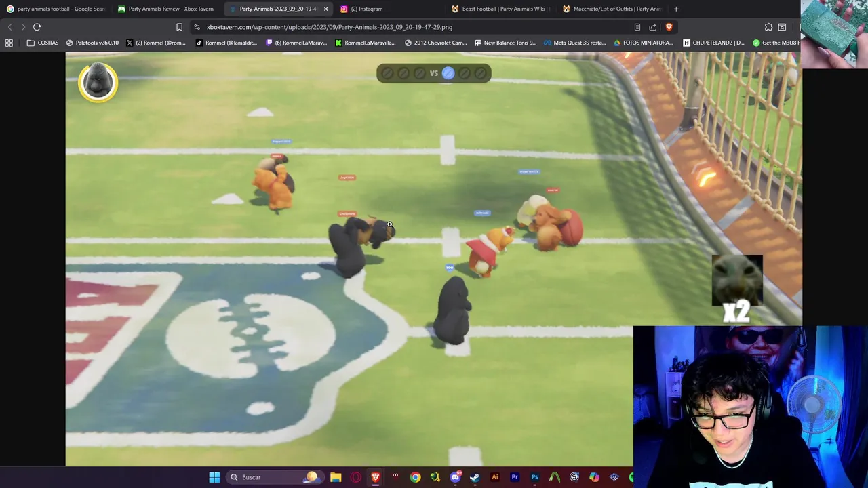The image size is (868, 488).
Task: Launch Adobe Illustrator from the taskbar
Action: click(x=494, y=477)
